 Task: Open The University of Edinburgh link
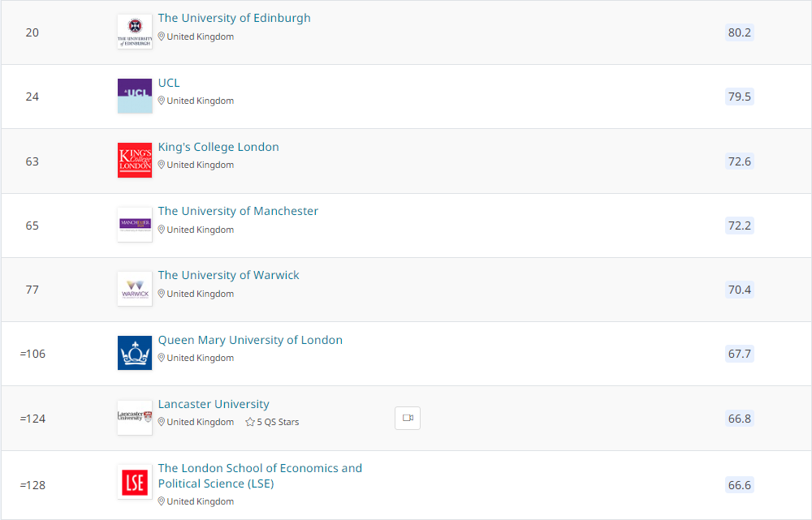[234, 18]
